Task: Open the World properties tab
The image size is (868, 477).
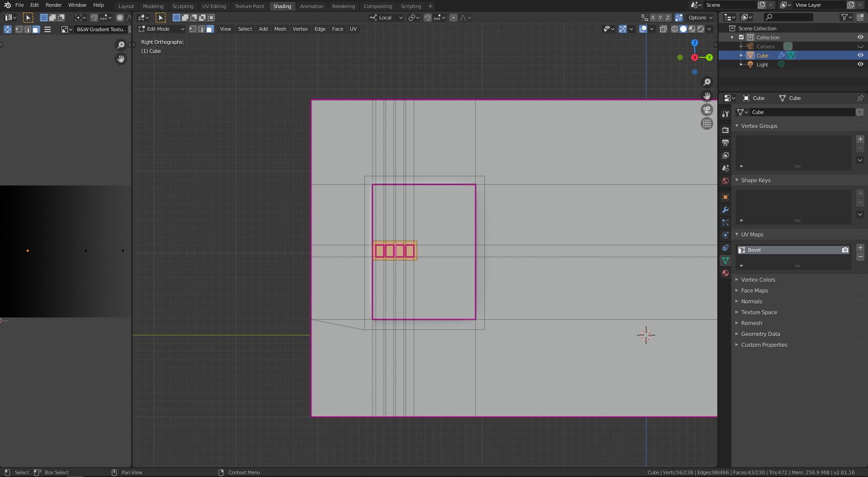Action: (725, 180)
